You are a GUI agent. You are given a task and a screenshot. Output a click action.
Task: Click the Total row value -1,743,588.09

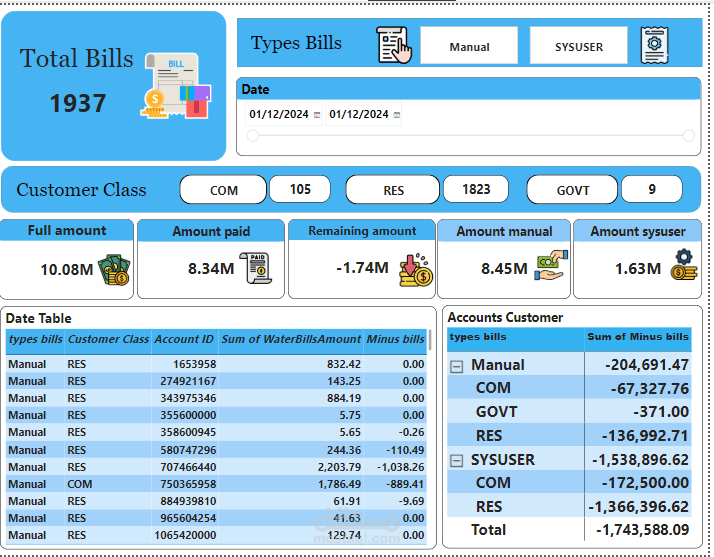tap(643, 530)
